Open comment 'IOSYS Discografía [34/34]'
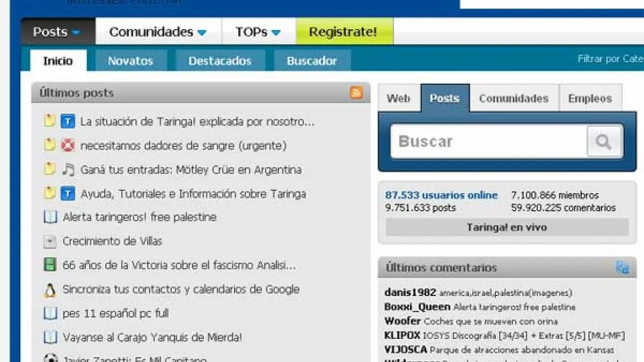 point(524,336)
